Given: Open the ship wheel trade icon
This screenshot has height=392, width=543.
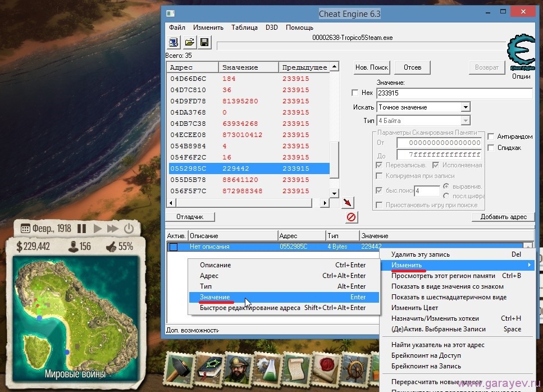Looking at the screenshot, I should coord(355,369).
